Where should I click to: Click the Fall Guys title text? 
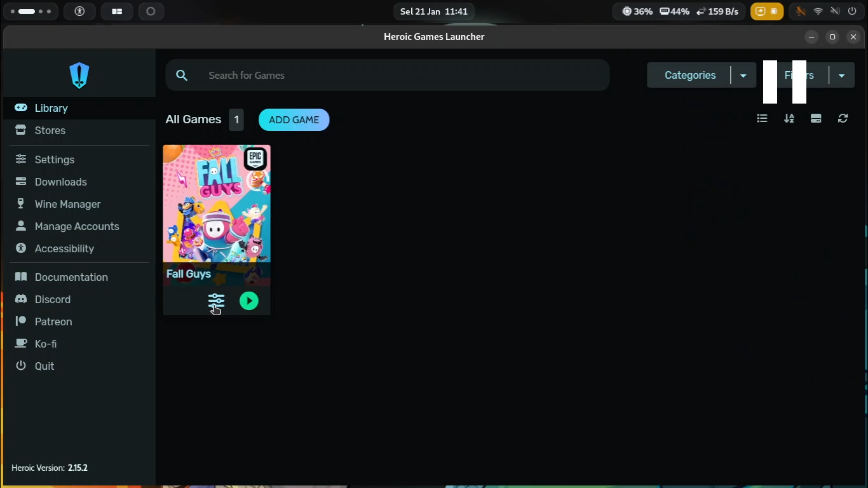(x=189, y=274)
